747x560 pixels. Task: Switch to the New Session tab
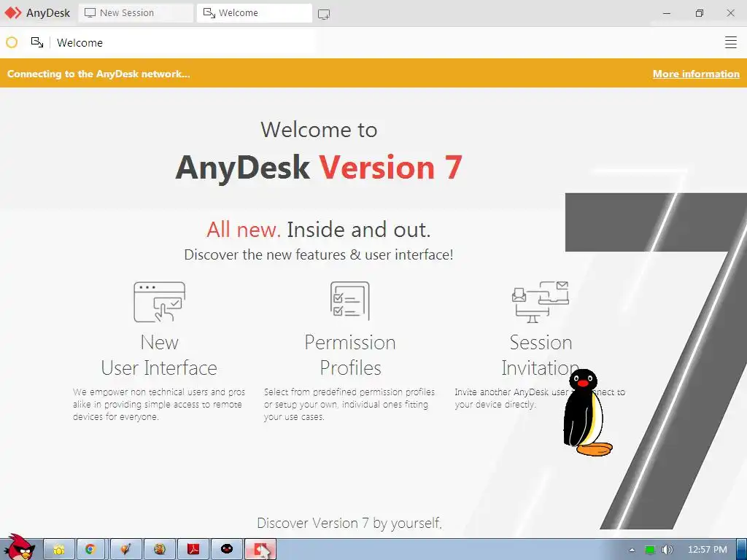[x=136, y=13]
